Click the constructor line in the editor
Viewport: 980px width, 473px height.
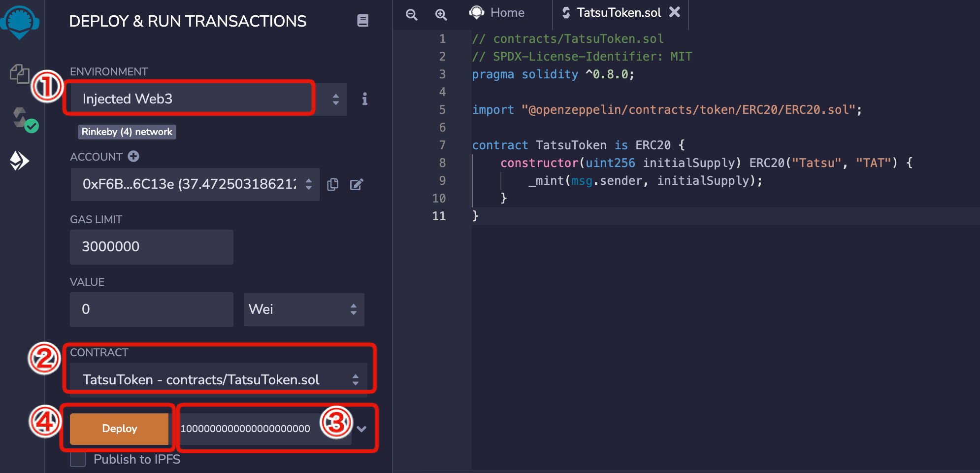[x=706, y=163]
